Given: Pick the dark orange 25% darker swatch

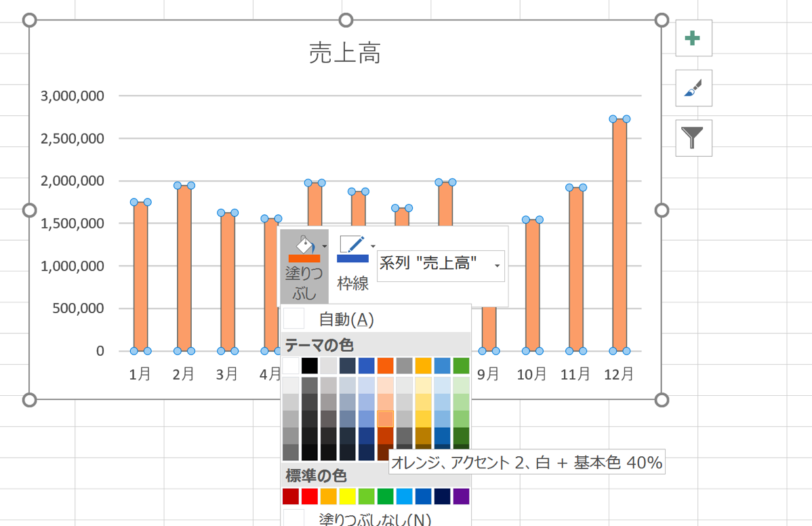Looking at the screenshot, I should [385, 435].
